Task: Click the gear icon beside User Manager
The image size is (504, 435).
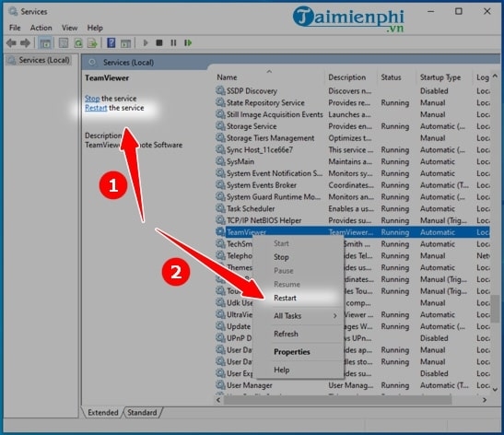Action: click(220, 385)
